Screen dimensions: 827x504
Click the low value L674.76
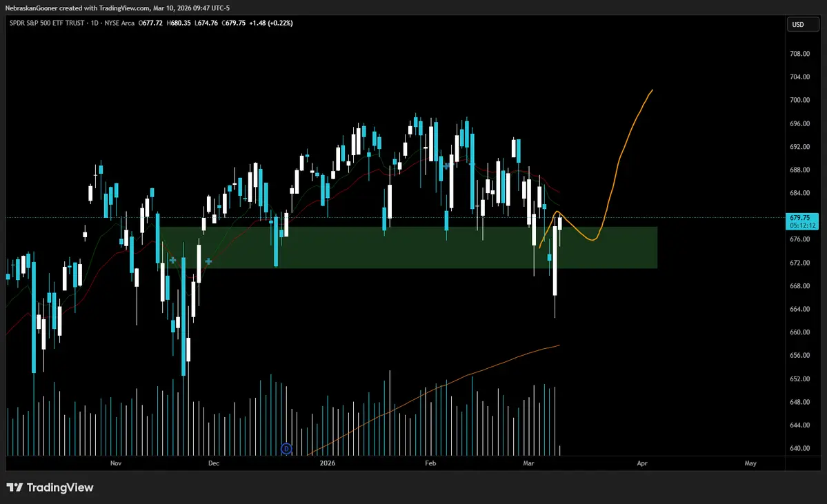click(206, 23)
